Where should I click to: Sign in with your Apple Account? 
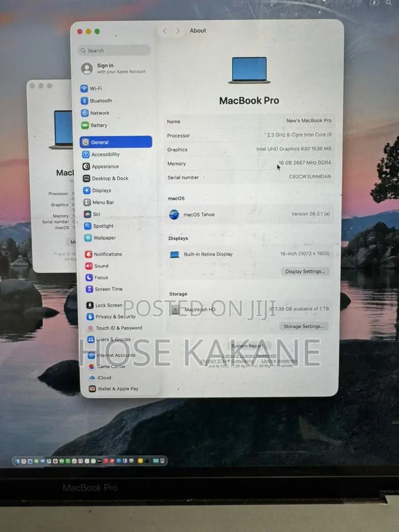click(114, 68)
